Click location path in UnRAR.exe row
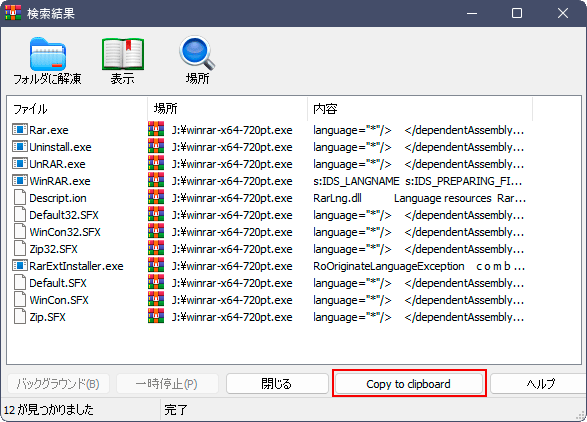The height and width of the screenshot is (422, 587). tap(232, 164)
